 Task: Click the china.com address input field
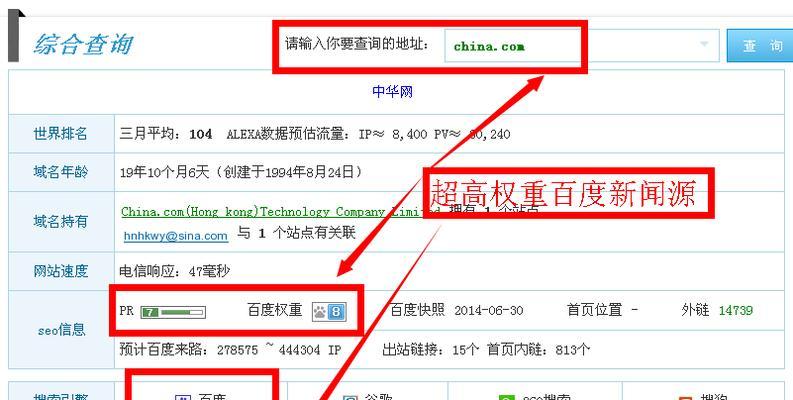(582, 46)
